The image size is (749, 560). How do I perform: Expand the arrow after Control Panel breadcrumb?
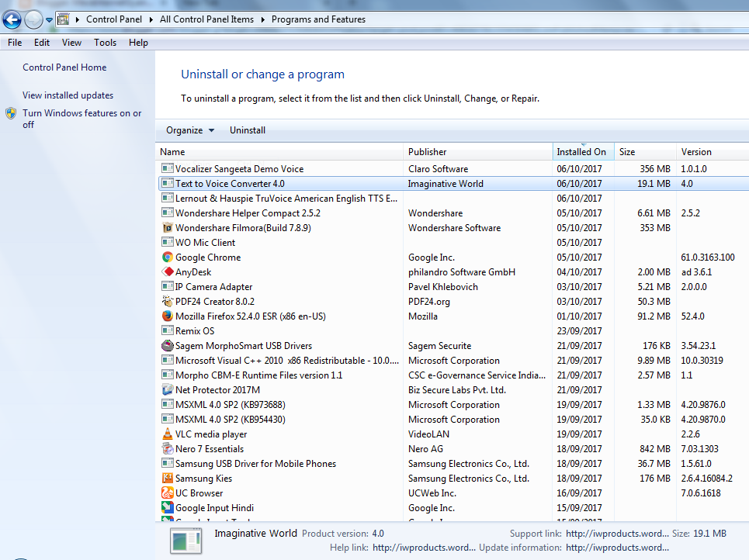[151, 19]
